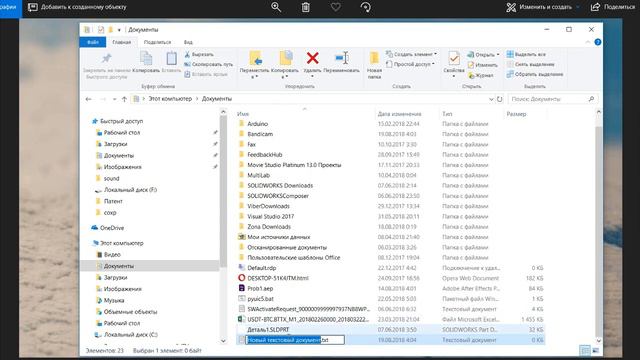This screenshot has height=360, width=640.
Task: Click the red Удалить X icon
Action: (x=313, y=58)
